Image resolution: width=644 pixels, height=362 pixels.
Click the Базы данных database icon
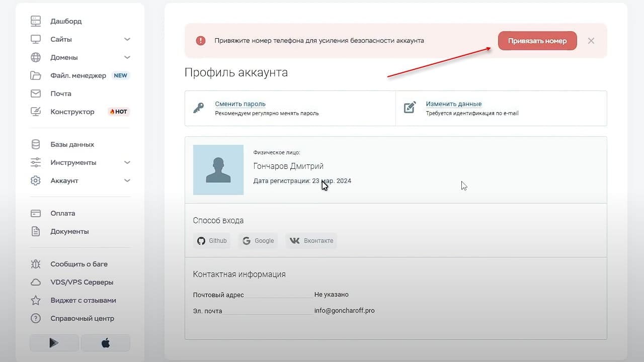coord(36,144)
